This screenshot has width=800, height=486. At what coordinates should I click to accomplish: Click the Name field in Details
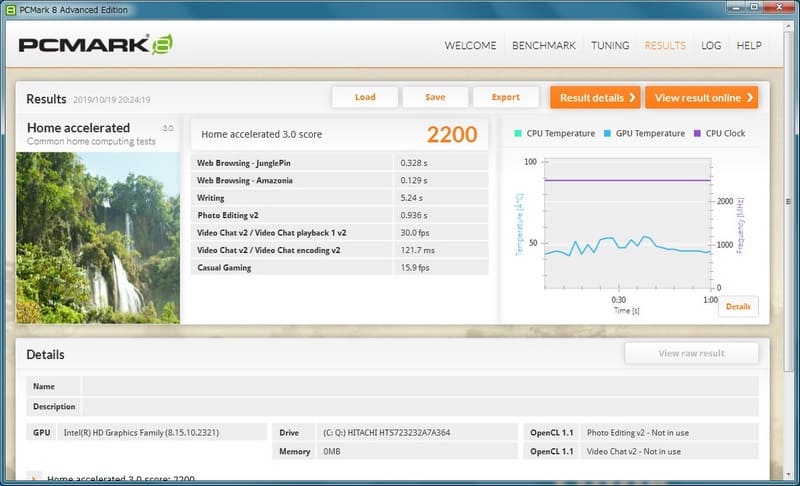pyautogui.click(x=420, y=386)
